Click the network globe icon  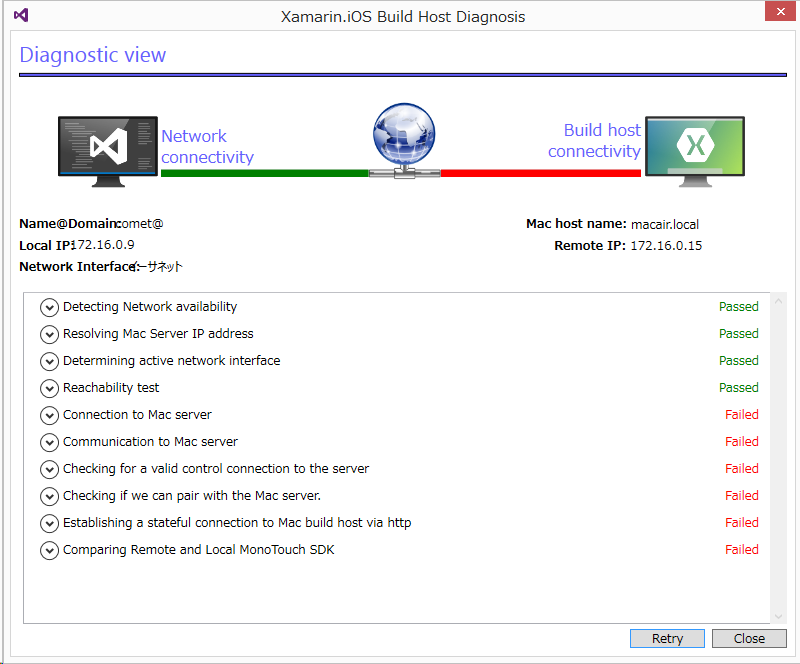pos(404,141)
